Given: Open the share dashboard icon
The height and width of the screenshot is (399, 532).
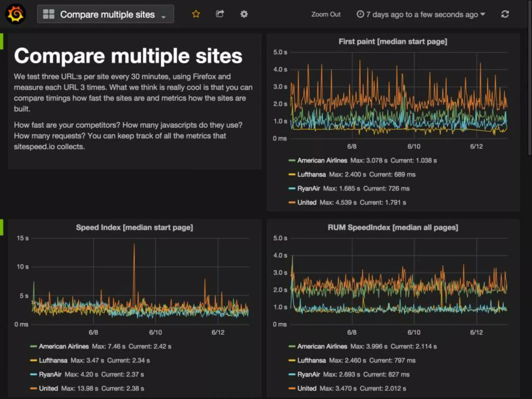Looking at the screenshot, I should [220, 14].
